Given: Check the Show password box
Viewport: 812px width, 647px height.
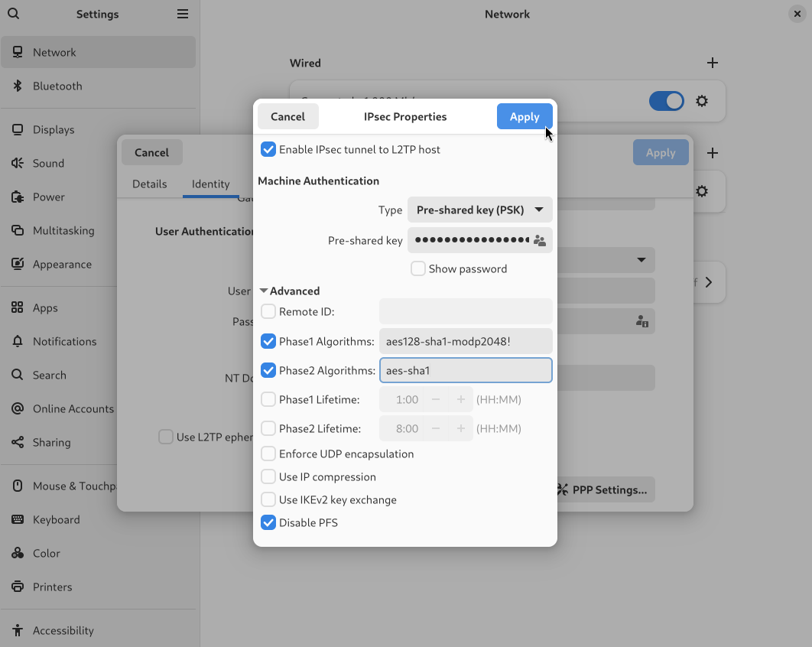Looking at the screenshot, I should 418,268.
